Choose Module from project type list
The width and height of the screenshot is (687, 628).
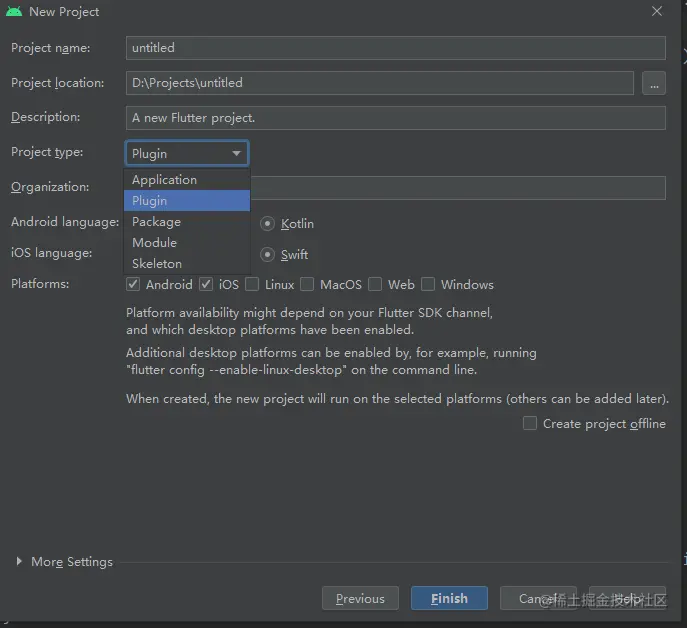tap(187, 242)
